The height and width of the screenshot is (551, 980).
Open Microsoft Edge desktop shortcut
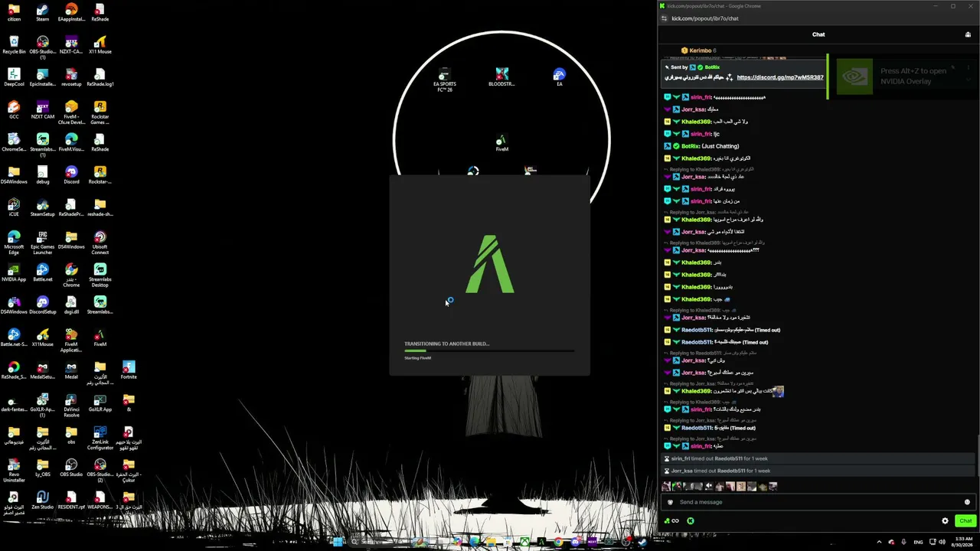coord(14,243)
